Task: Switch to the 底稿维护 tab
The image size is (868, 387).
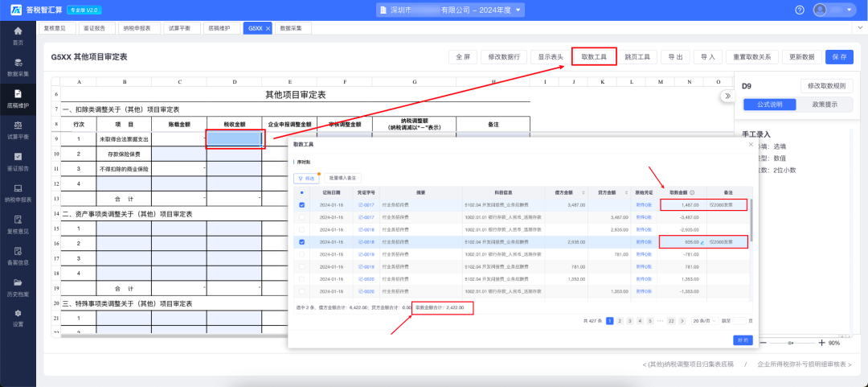Action: pyautogui.click(x=221, y=28)
